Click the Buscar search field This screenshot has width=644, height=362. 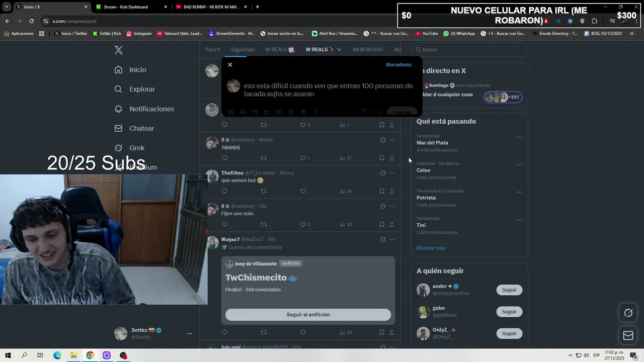469,49
